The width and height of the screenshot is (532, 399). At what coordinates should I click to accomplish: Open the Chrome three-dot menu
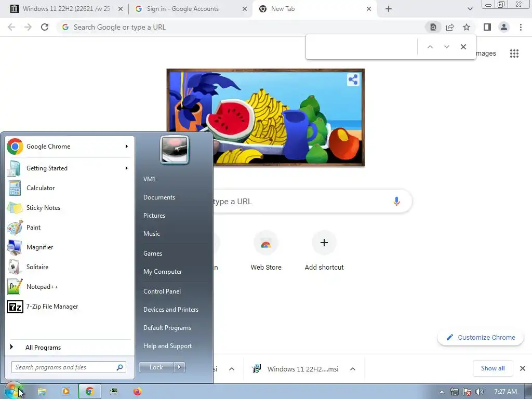point(521,27)
